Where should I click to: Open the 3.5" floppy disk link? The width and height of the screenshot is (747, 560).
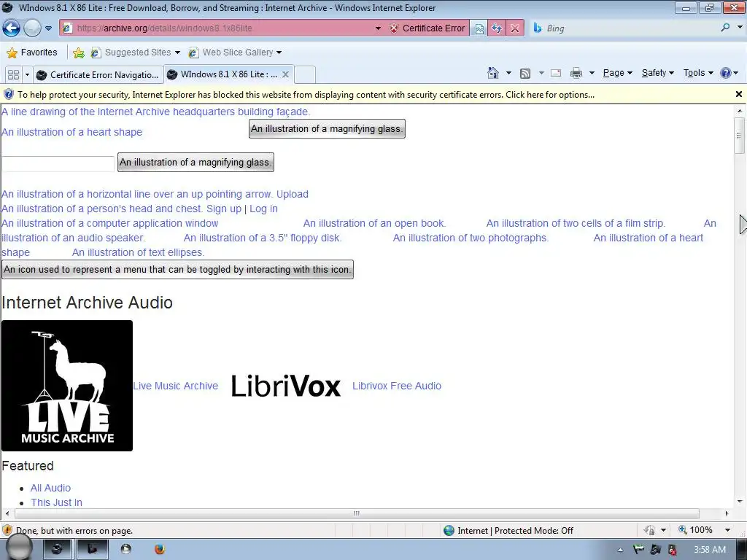(263, 238)
